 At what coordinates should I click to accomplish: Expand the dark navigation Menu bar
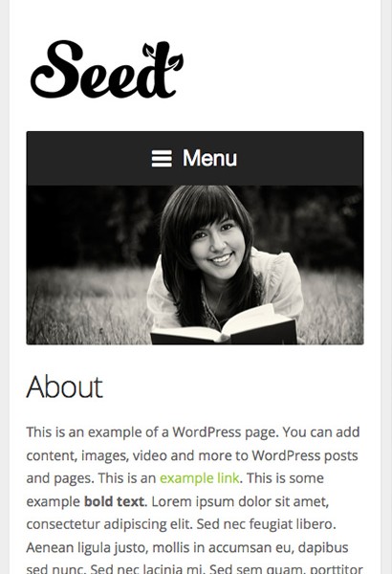pos(195,159)
